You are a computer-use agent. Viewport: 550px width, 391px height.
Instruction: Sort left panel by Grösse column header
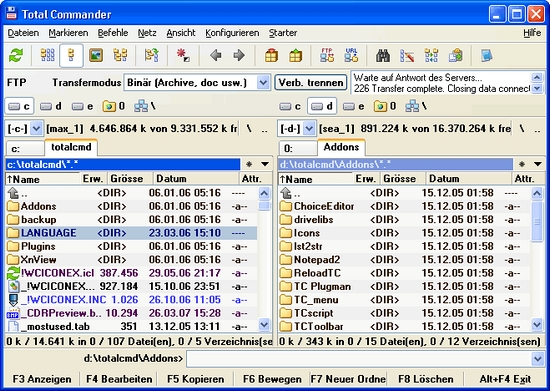(x=130, y=178)
